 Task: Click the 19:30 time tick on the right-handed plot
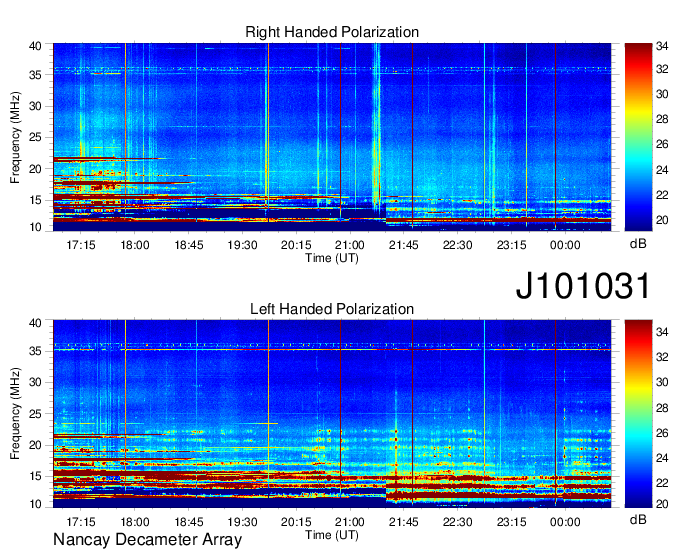[x=242, y=245]
